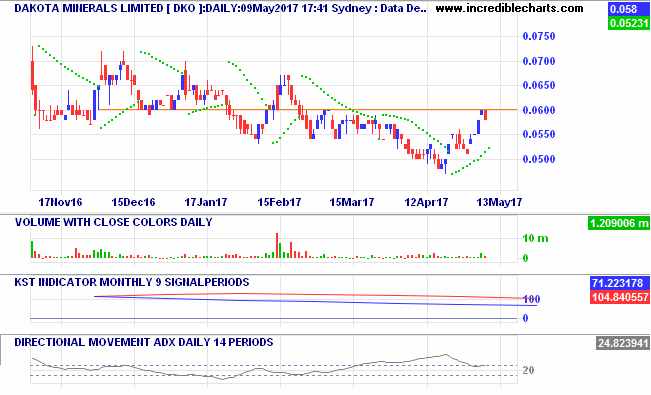
Task: Select the 15Dec16 date axis label
Action: point(133,202)
